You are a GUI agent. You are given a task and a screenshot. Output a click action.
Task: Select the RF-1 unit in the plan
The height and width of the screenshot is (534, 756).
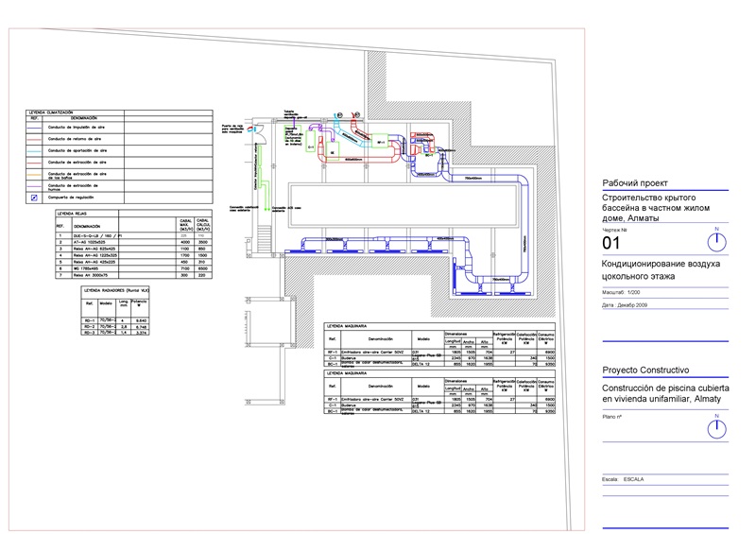[379, 143]
